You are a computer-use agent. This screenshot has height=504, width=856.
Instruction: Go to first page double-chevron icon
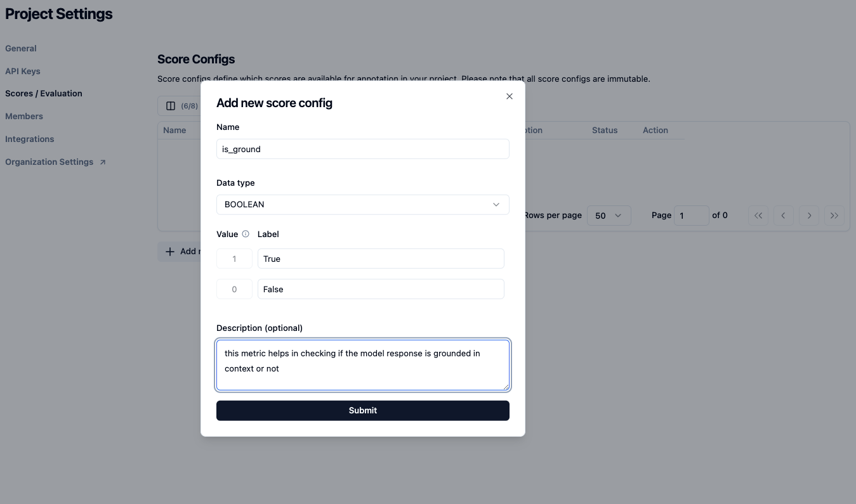[x=758, y=216]
